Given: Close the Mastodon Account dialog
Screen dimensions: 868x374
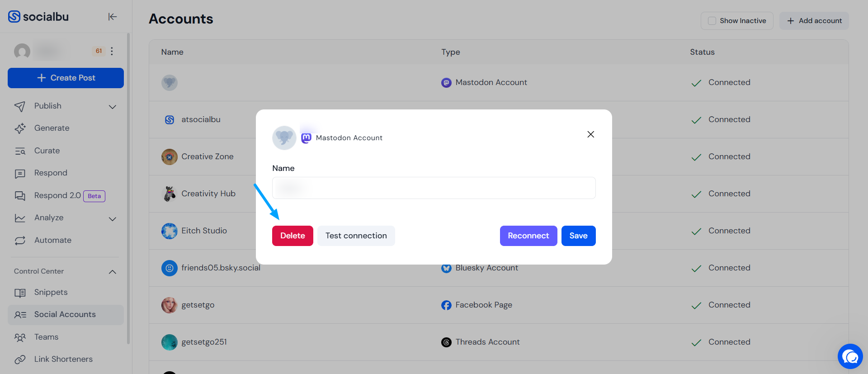Looking at the screenshot, I should 590,134.
